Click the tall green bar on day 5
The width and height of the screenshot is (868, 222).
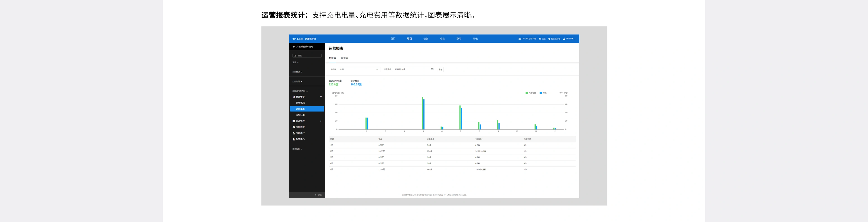[422, 113]
